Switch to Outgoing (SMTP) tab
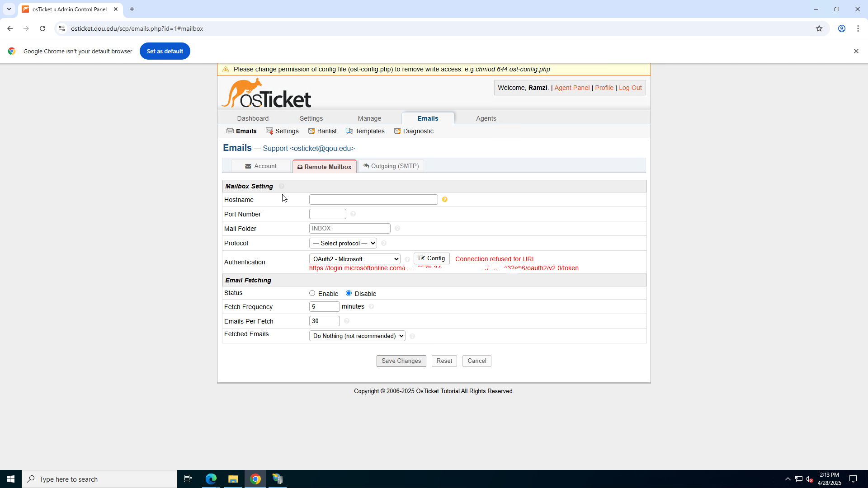This screenshot has height=488, width=868. [391, 166]
